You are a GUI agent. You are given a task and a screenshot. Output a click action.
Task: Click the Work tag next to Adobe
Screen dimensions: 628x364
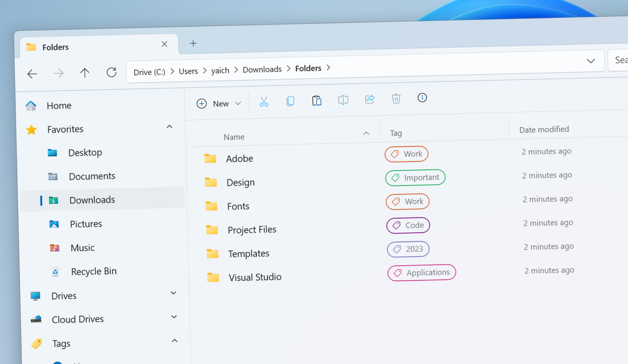click(406, 154)
